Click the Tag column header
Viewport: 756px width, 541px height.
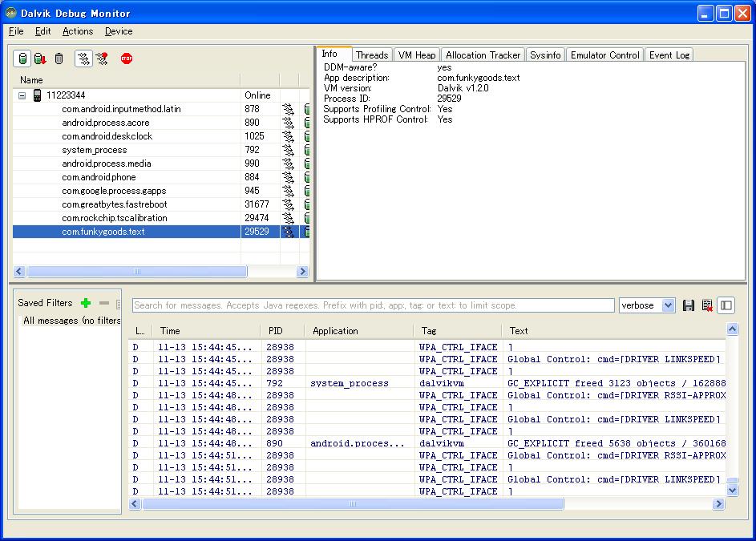(x=458, y=331)
